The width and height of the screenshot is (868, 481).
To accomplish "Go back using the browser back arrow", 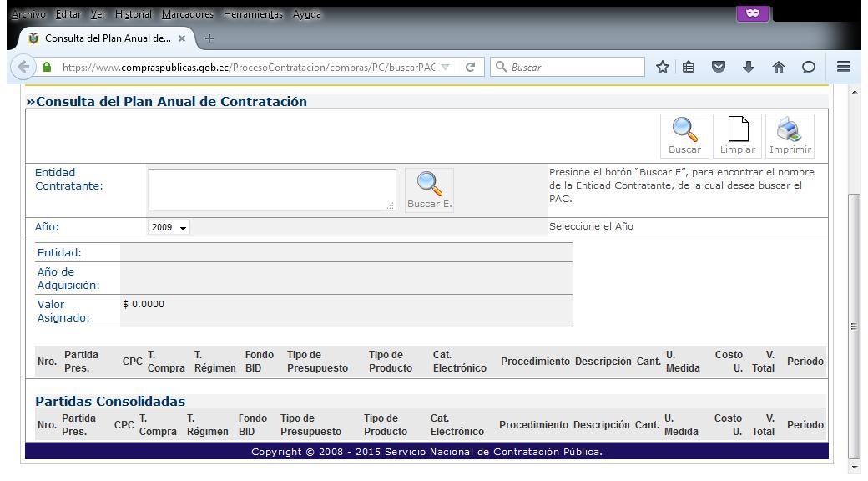I will click(23, 68).
